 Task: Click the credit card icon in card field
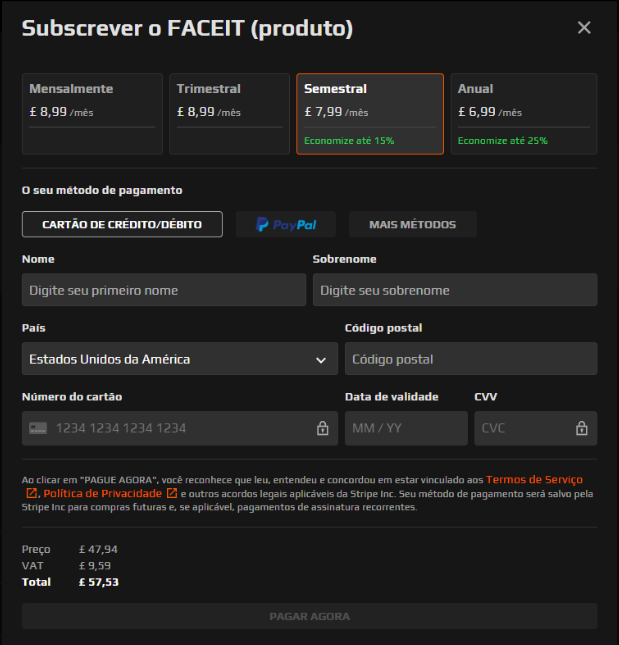[38, 428]
